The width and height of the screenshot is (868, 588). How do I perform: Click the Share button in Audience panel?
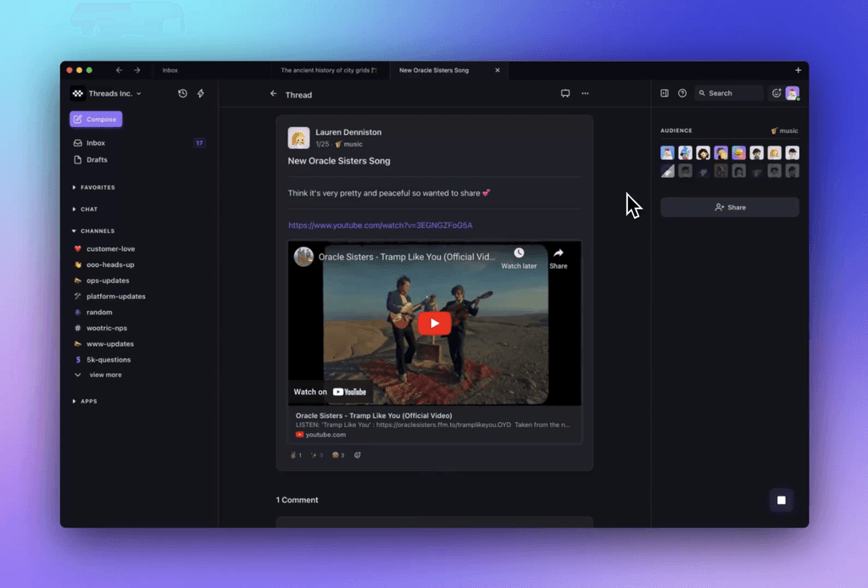[730, 208]
